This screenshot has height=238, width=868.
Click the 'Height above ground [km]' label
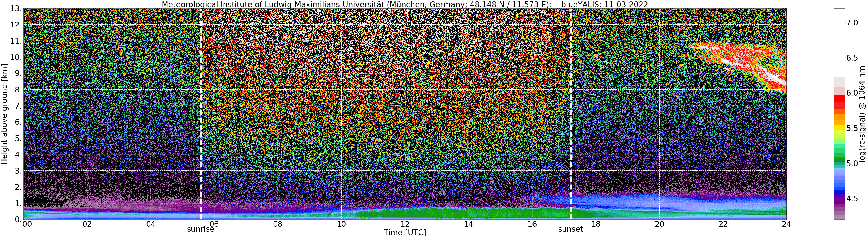tap(4, 114)
